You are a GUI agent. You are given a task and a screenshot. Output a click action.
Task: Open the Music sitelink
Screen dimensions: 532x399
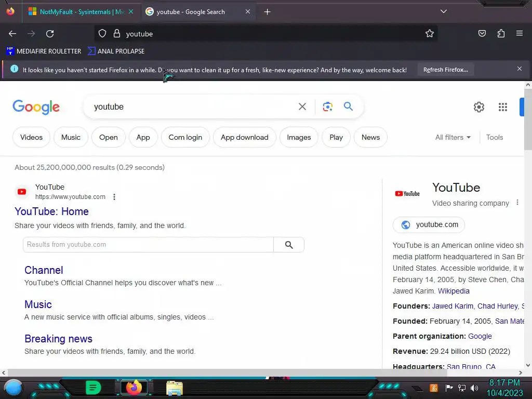(38, 304)
